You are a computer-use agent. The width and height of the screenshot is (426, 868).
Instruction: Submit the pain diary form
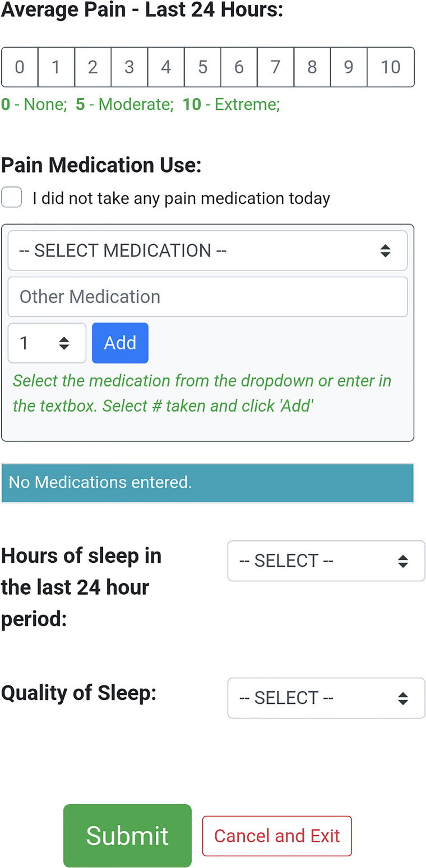(127, 836)
